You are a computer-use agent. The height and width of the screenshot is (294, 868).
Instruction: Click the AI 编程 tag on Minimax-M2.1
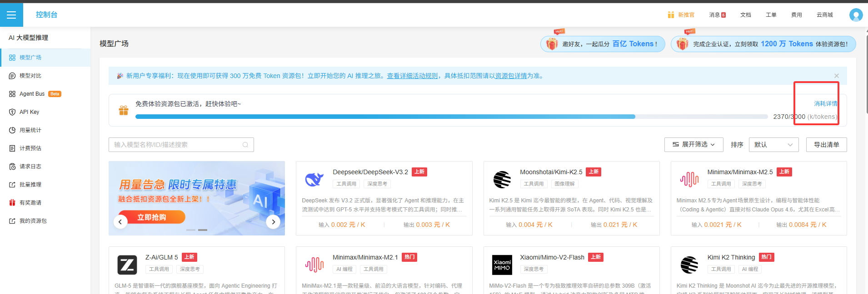coord(344,269)
